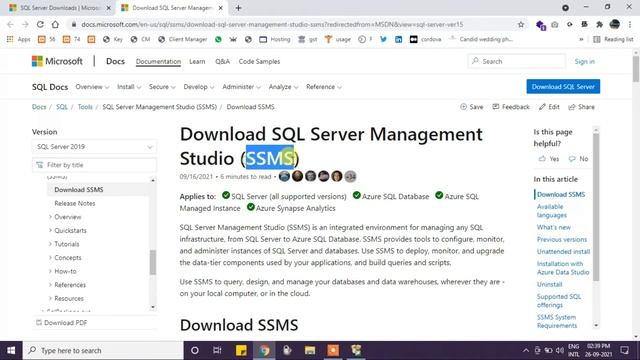Image resolution: width=640 pixels, height=360 pixels.
Task: Open Release Notes in sidebar
Action: pos(75,203)
